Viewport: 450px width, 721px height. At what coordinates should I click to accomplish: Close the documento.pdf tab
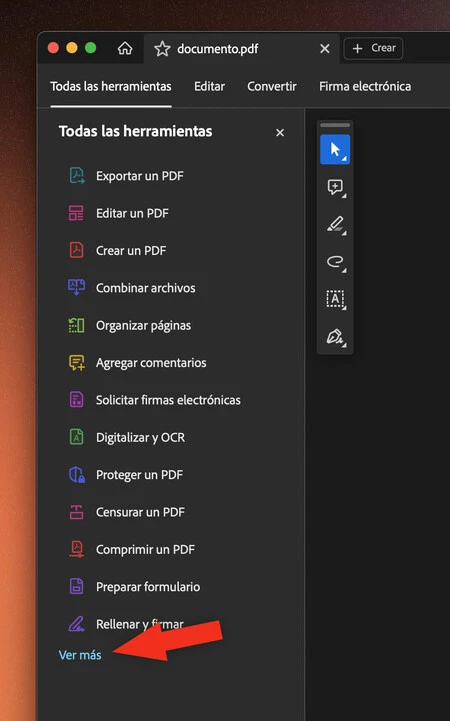(325, 48)
